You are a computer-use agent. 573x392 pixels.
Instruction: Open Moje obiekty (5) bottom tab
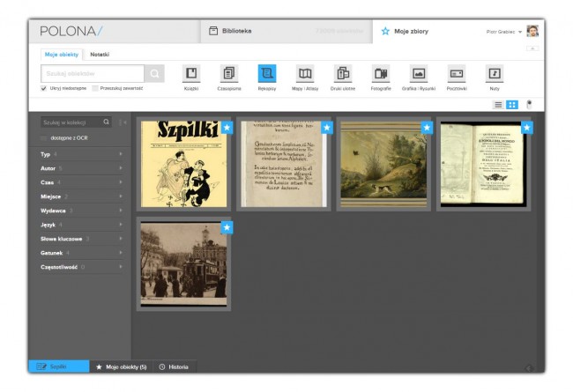click(x=122, y=366)
